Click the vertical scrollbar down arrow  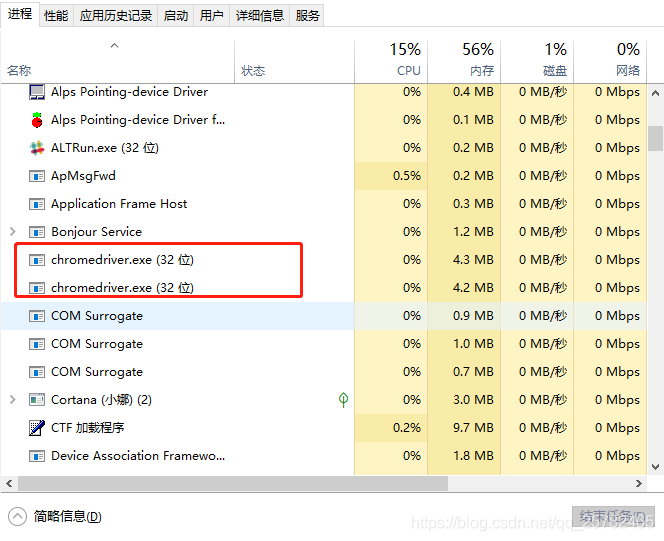point(655,467)
